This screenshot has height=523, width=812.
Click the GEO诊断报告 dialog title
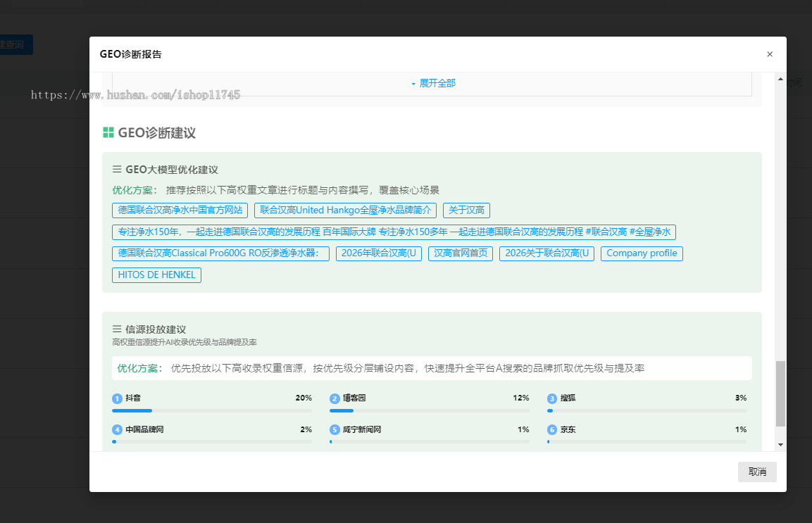[x=130, y=54]
